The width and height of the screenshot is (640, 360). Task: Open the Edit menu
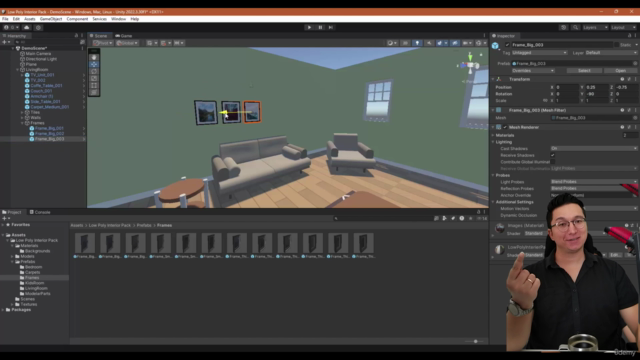[16, 19]
